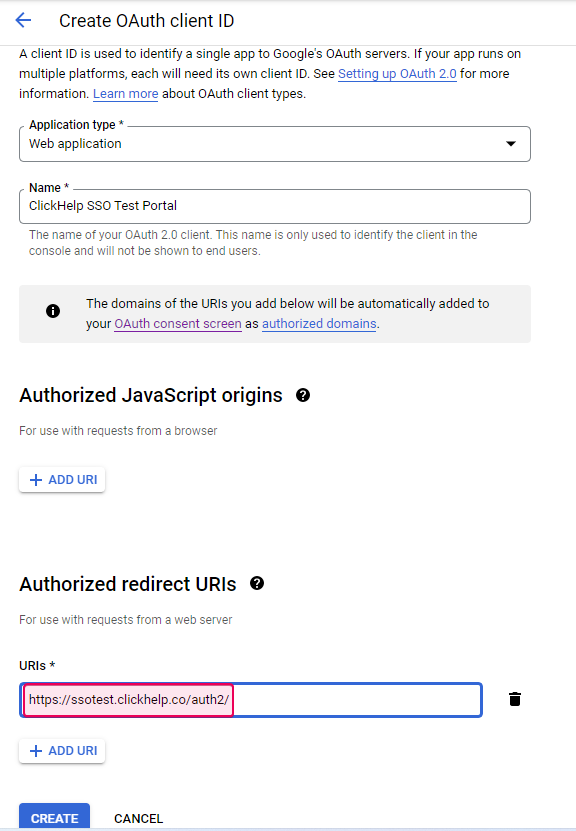Screen dimensions: 576x831
Task: Open the Setting up OAuth 2.0 link
Action: [x=397, y=73]
